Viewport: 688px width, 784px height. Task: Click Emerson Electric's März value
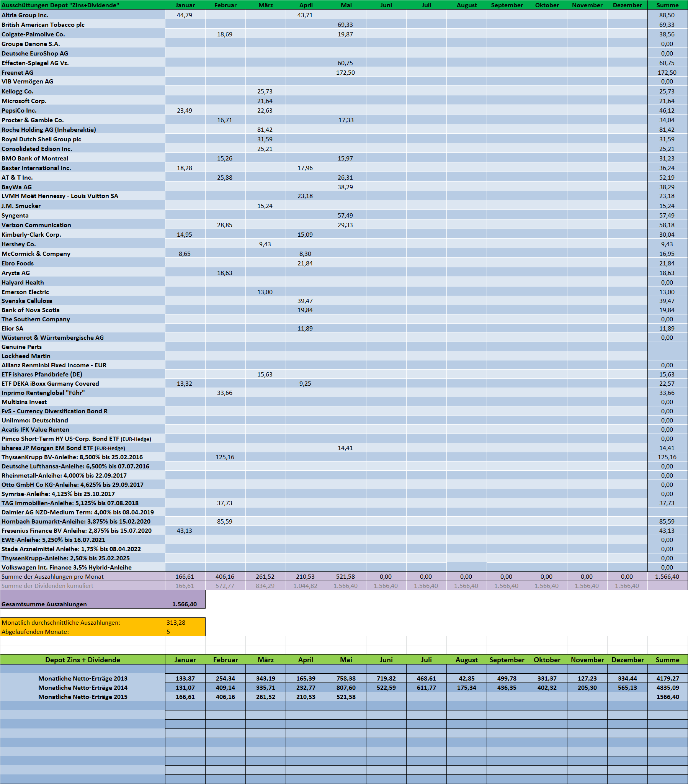(265, 293)
